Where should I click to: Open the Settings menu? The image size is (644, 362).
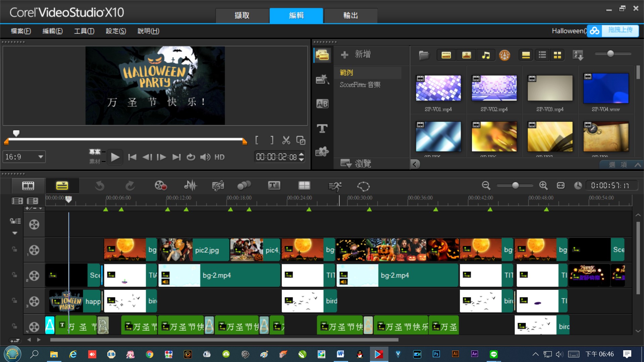[116, 31]
